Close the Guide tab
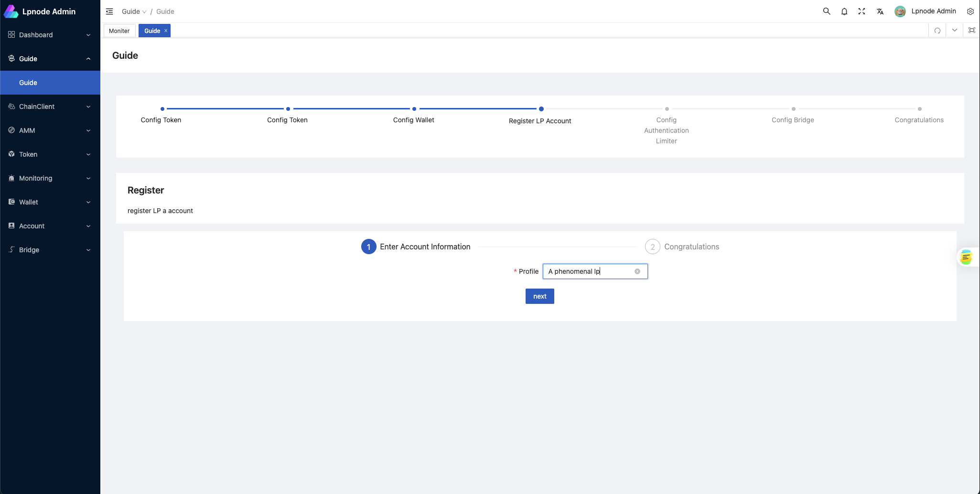980x494 pixels. [x=166, y=31]
